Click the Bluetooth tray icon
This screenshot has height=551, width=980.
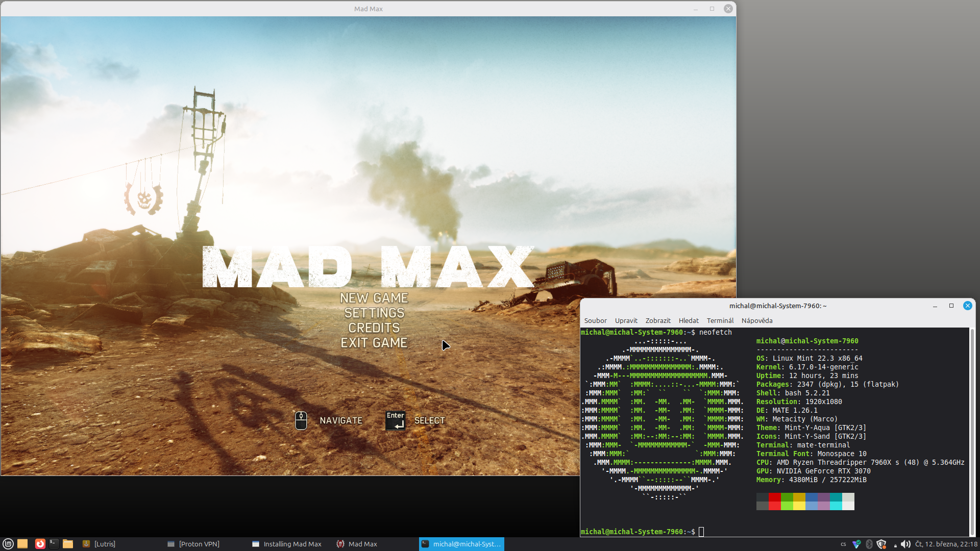869,544
